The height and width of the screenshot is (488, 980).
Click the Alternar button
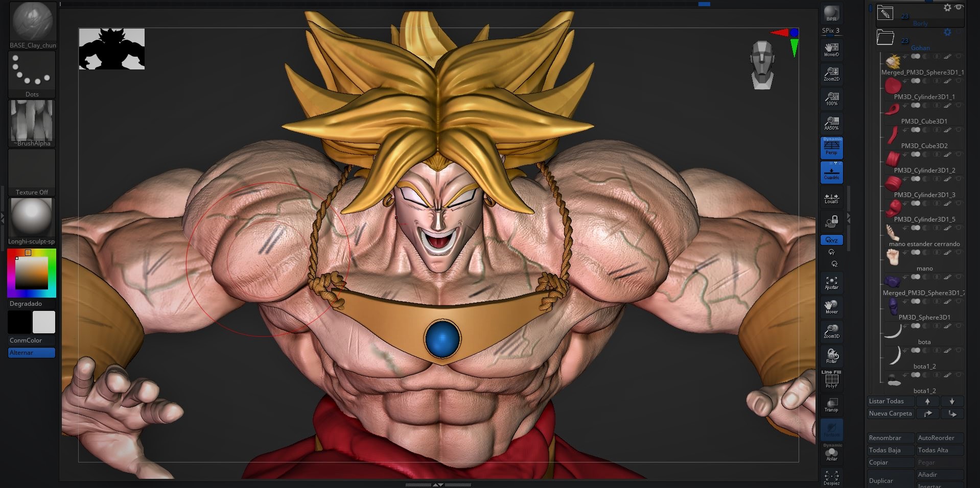(x=32, y=353)
